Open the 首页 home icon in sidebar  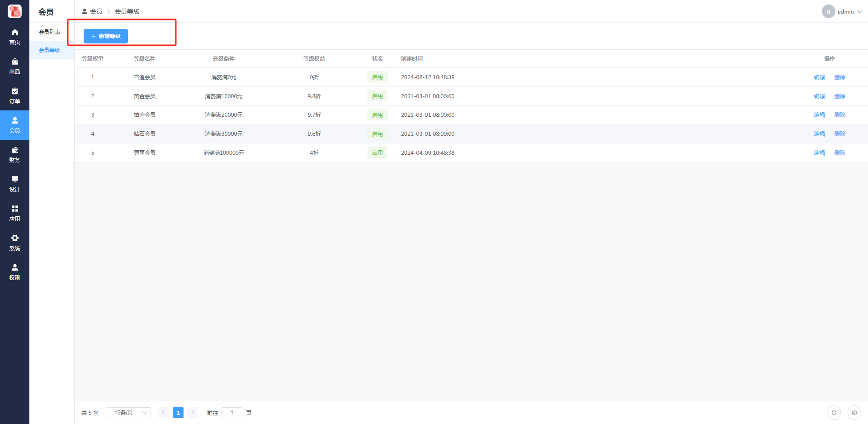tap(14, 33)
